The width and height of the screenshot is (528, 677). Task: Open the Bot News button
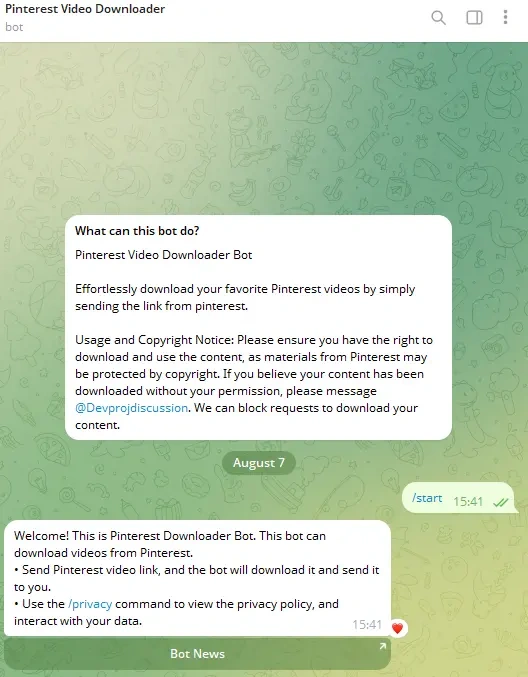coord(197,654)
